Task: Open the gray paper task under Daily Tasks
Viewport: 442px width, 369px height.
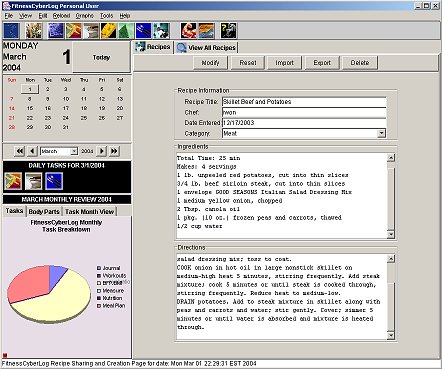Action: pos(34,181)
